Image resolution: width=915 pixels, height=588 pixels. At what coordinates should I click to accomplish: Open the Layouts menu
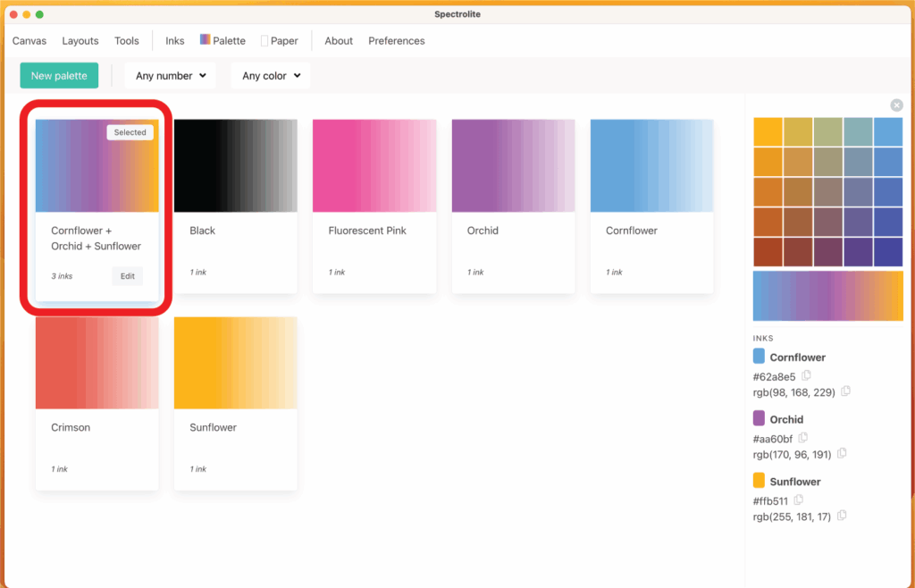pyautogui.click(x=80, y=41)
